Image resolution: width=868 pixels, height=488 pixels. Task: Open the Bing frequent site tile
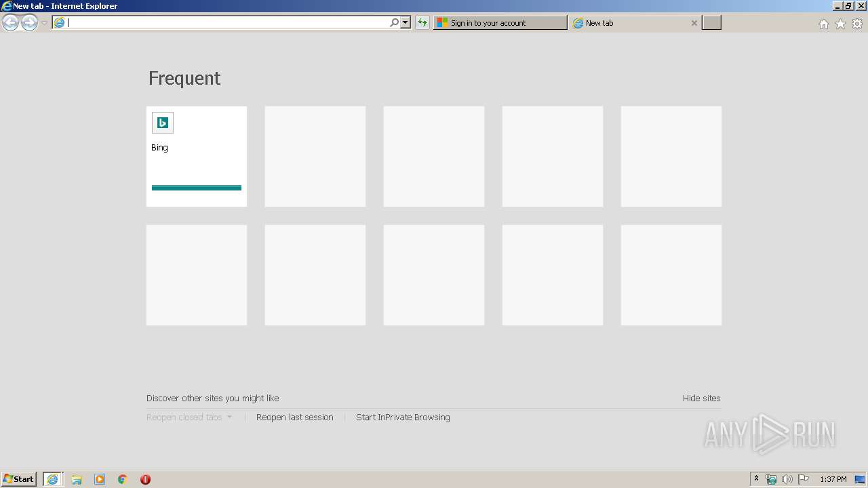coord(197,156)
